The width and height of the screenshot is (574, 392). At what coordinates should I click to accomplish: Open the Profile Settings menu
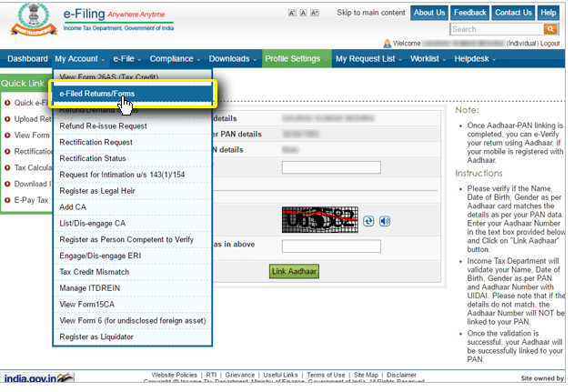[x=297, y=59]
